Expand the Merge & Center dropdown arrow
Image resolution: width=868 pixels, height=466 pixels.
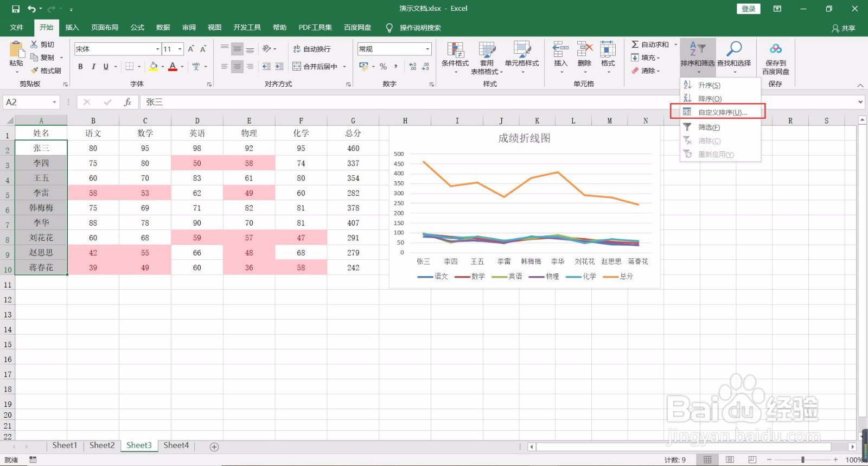[344, 67]
